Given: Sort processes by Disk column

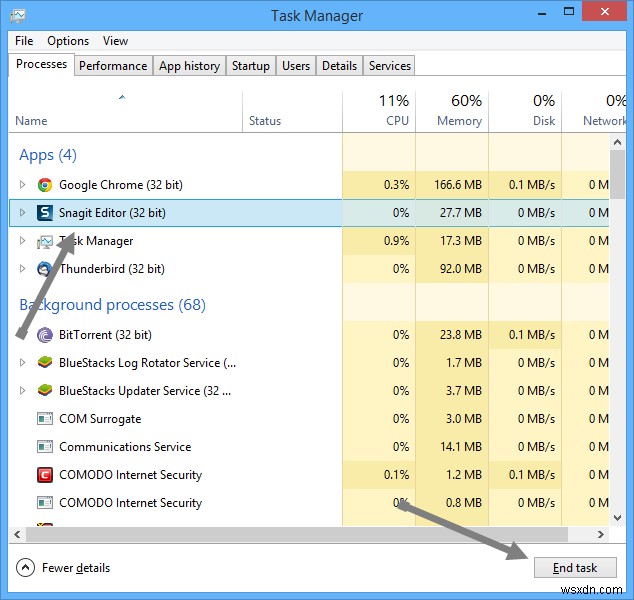Looking at the screenshot, I should pos(525,112).
